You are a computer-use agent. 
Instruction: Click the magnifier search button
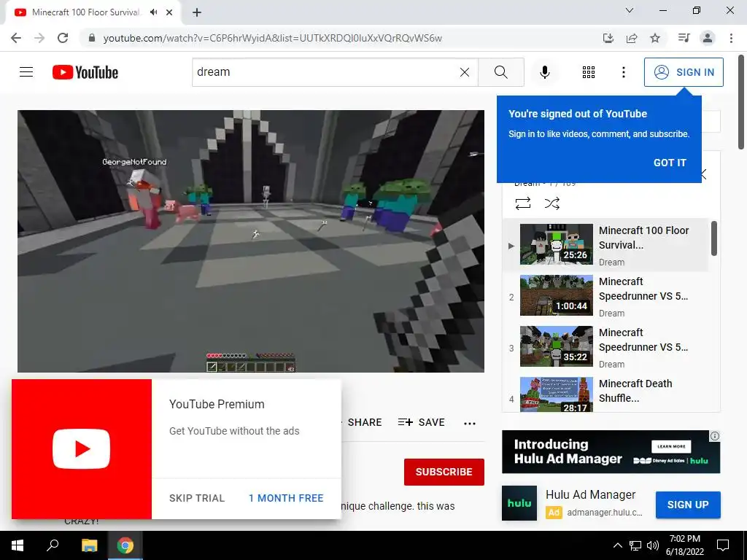point(500,72)
